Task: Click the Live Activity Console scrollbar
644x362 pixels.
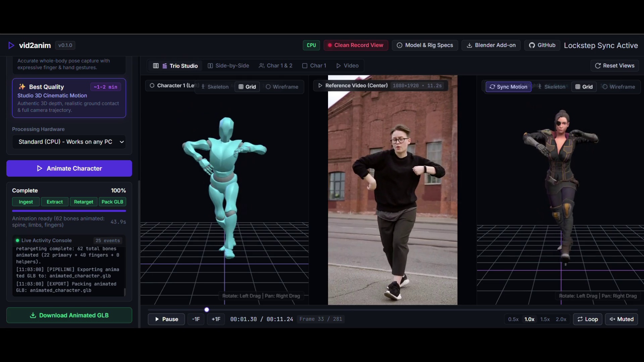Action: (x=125, y=292)
